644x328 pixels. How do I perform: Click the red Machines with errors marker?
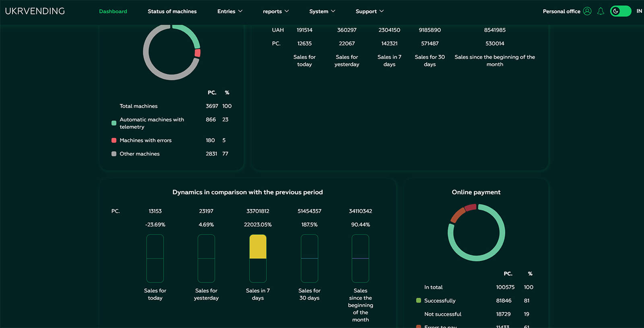pyautogui.click(x=114, y=140)
